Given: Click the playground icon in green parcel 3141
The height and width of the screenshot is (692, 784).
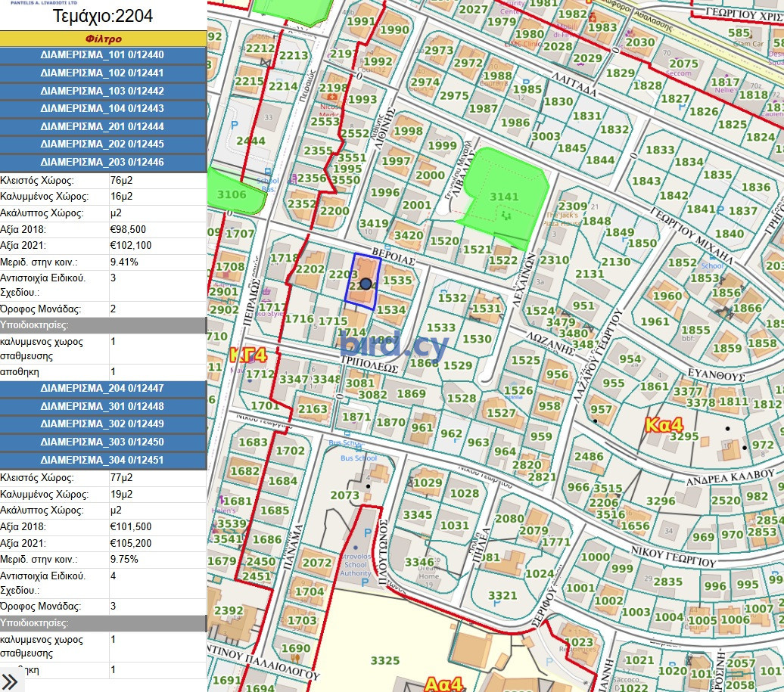Looking at the screenshot, I should coord(506,215).
